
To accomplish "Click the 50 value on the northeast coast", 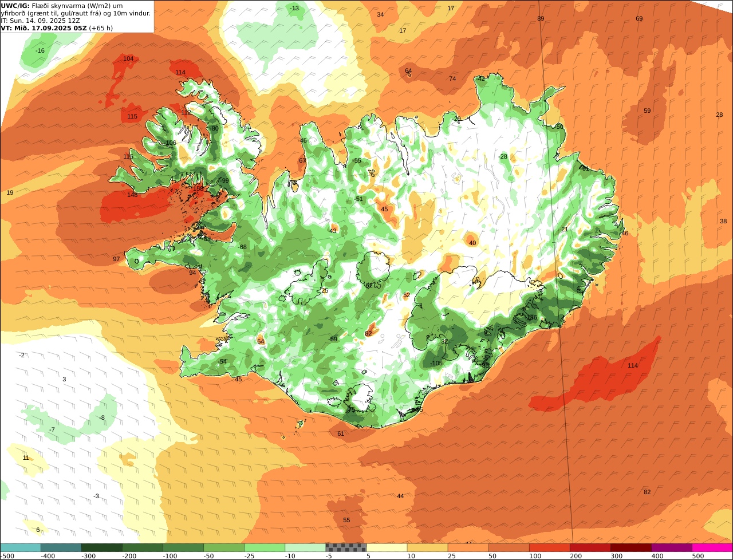I will tap(559, 127).
